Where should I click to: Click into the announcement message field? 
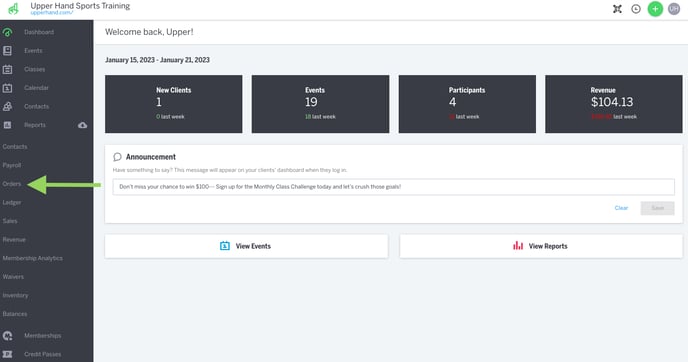(394, 187)
